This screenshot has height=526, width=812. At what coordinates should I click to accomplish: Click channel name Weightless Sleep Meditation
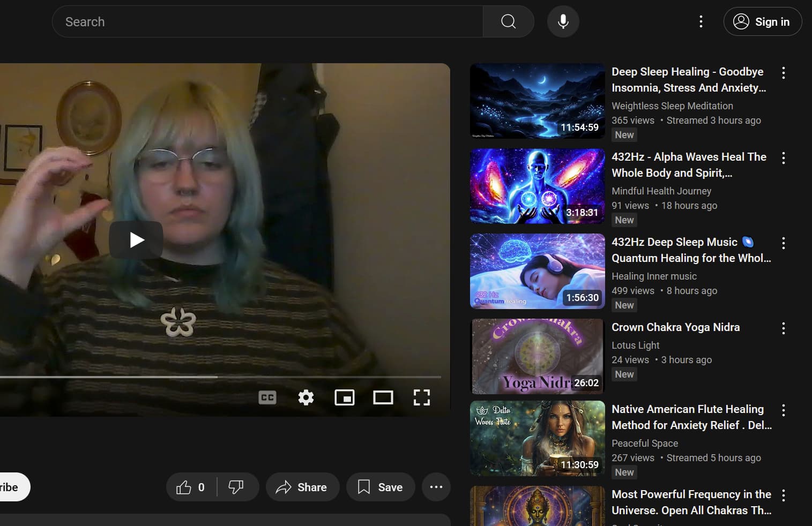click(672, 106)
